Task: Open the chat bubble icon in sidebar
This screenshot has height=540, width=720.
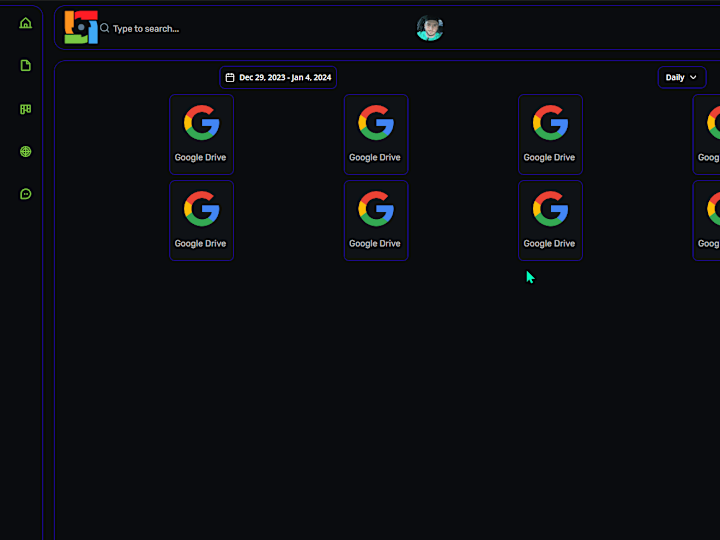Action: (26, 194)
